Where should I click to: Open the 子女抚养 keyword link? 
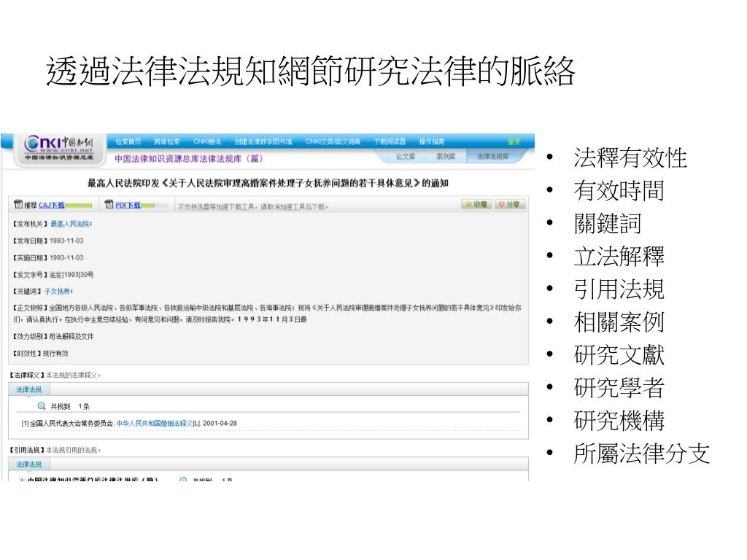(58, 292)
